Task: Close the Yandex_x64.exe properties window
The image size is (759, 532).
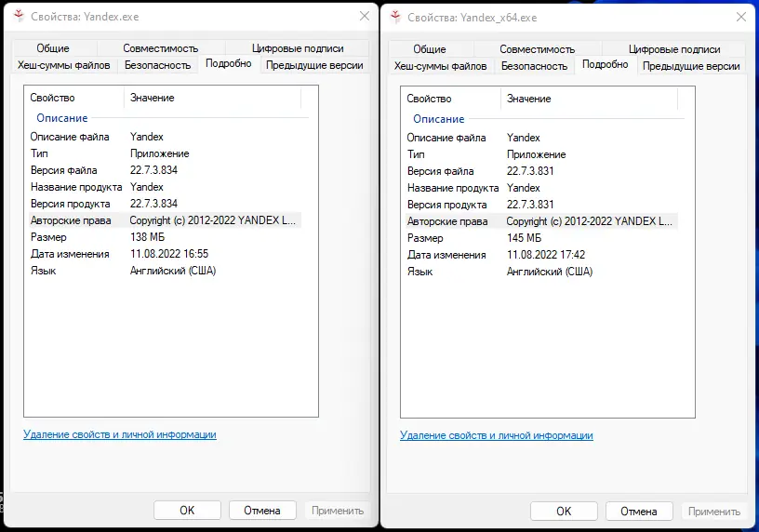Action: 739,17
